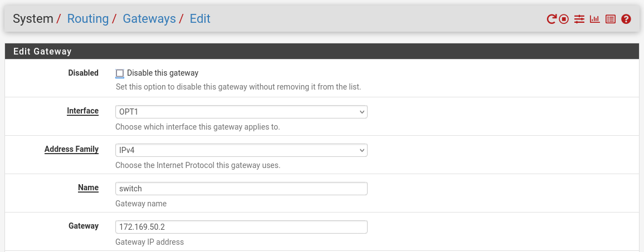
Task: Click the underlined Interface label
Action: 82,111
